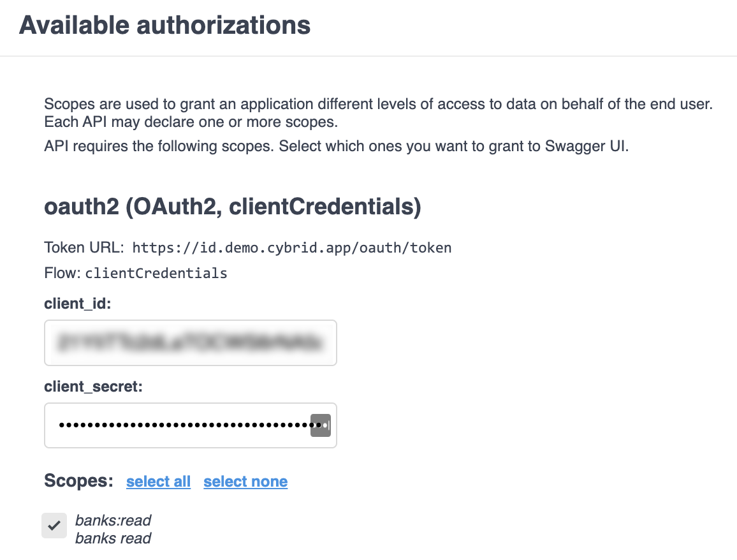Click the client_id: field label

click(78, 304)
